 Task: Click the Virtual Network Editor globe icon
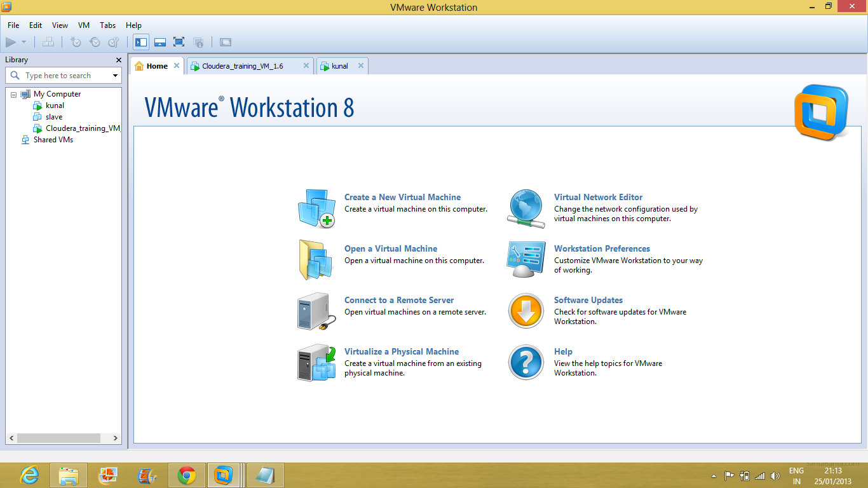pos(526,208)
